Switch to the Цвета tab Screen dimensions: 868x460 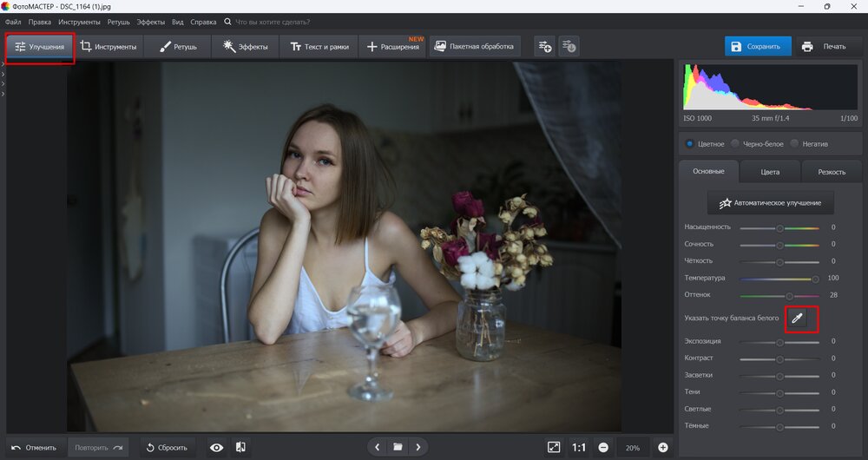click(x=769, y=172)
